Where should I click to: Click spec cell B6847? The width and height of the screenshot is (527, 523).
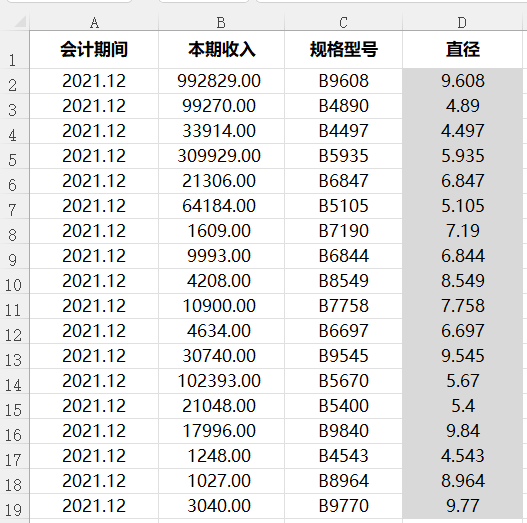coord(343,181)
